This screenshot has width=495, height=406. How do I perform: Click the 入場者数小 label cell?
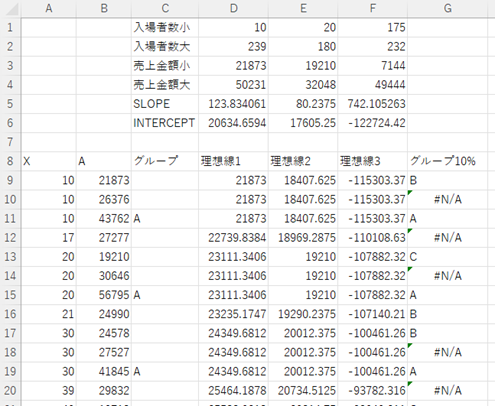(165, 27)
